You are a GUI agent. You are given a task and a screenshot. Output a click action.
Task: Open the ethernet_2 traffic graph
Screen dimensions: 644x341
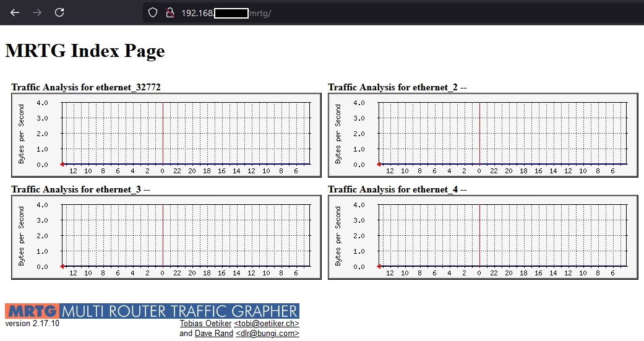[483, 136]
